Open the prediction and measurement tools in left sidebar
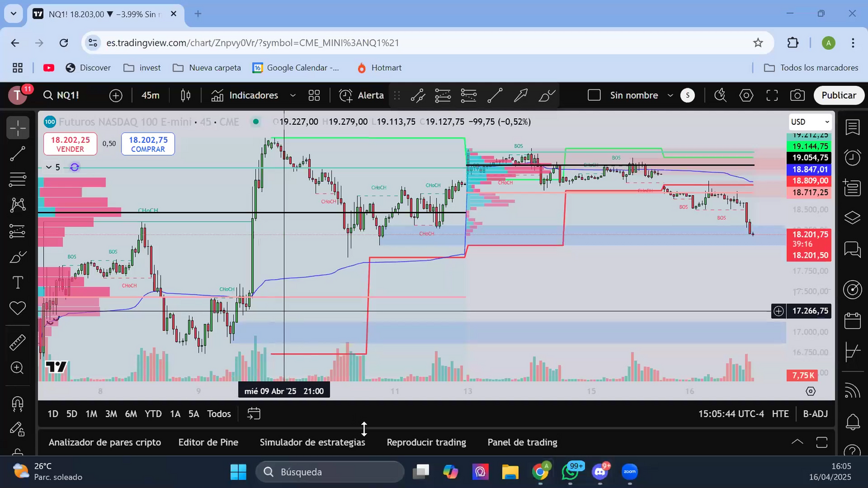868x488 pixels. [18, 231]
